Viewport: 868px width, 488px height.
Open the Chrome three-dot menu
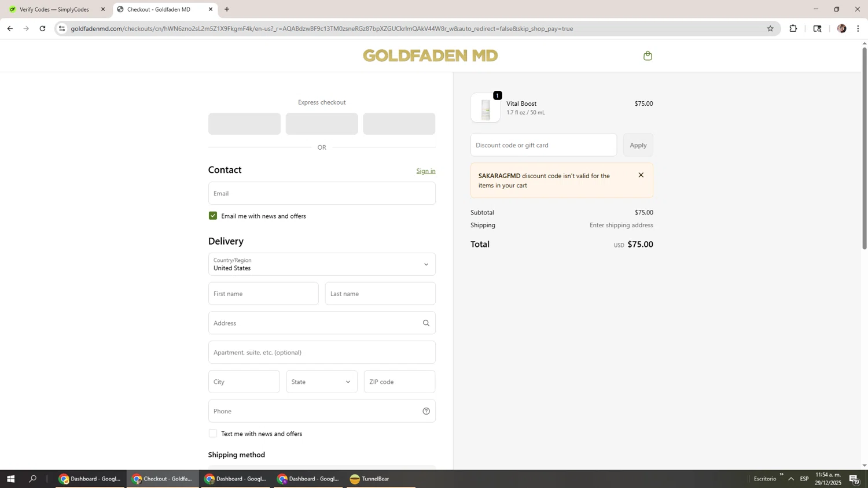pyautogui.click(x=858, y=28)
